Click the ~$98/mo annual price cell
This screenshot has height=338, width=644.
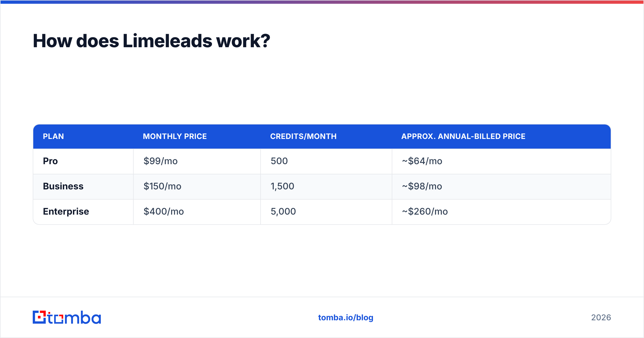502,186
